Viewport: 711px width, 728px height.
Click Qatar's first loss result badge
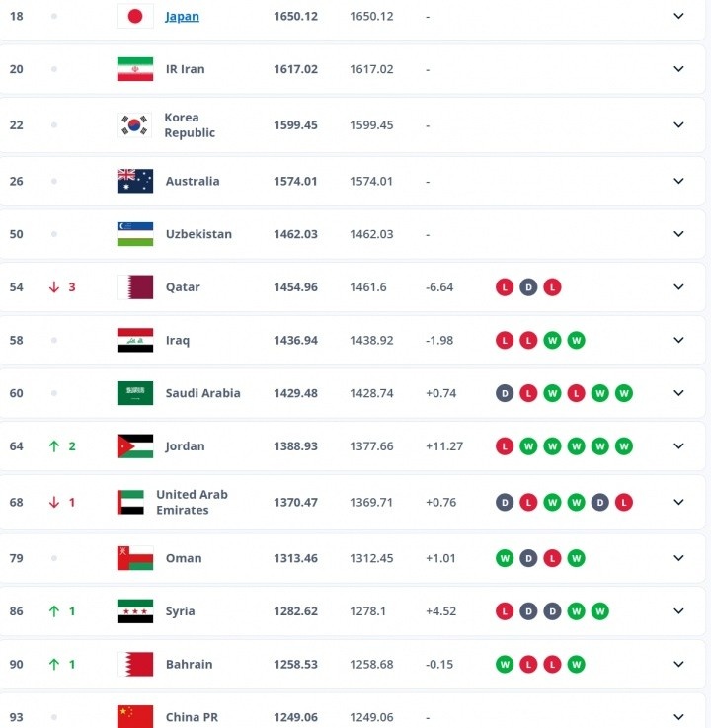pos(505,287)
